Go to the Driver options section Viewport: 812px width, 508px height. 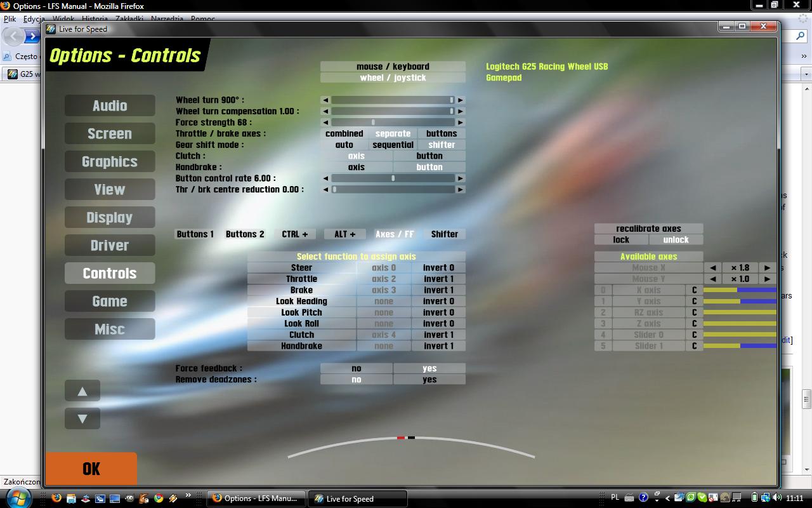click(110, 246)
